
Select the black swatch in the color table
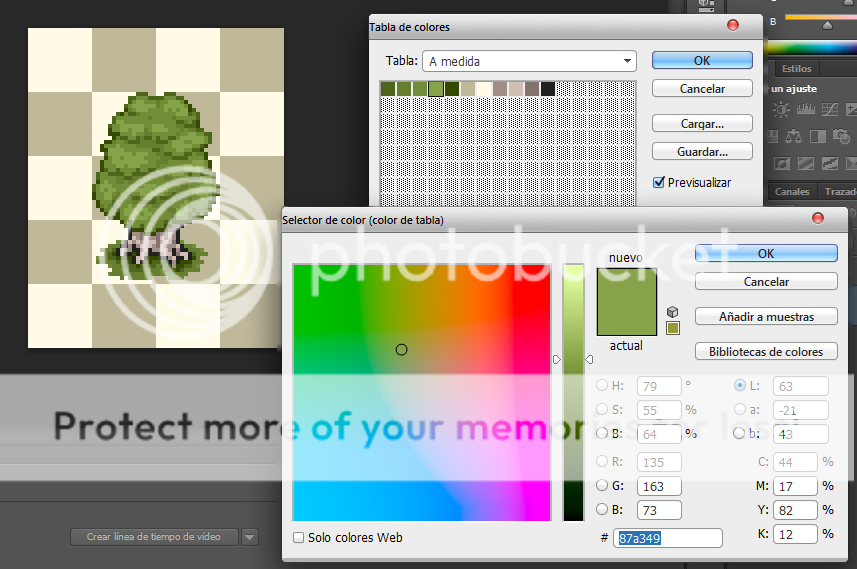pyautogui.click(x=548, y=89)
